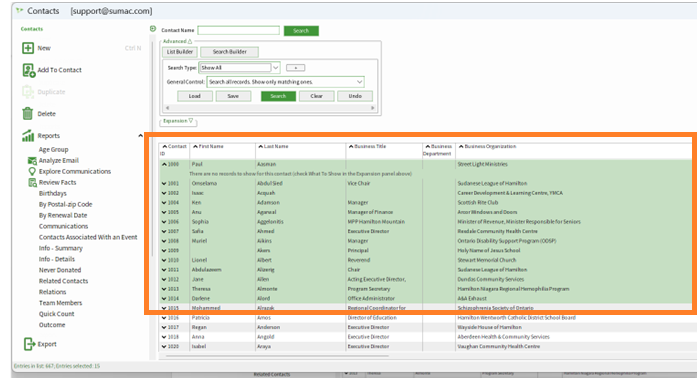Click the Load button
Image resolution: width=697 pixels, height=378 pixels.
(195, 96)
